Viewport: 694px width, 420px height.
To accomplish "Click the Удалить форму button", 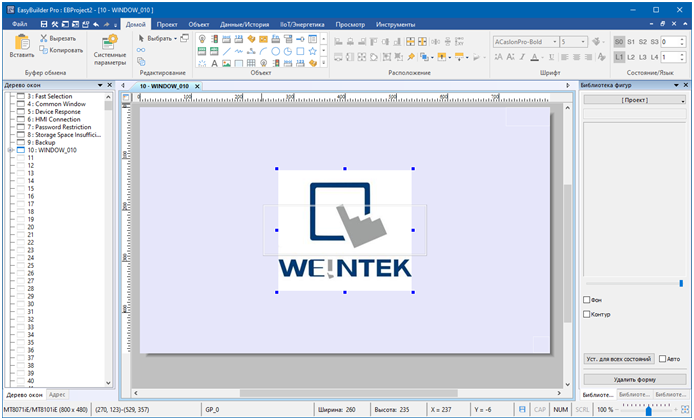I will pos(635,379).
